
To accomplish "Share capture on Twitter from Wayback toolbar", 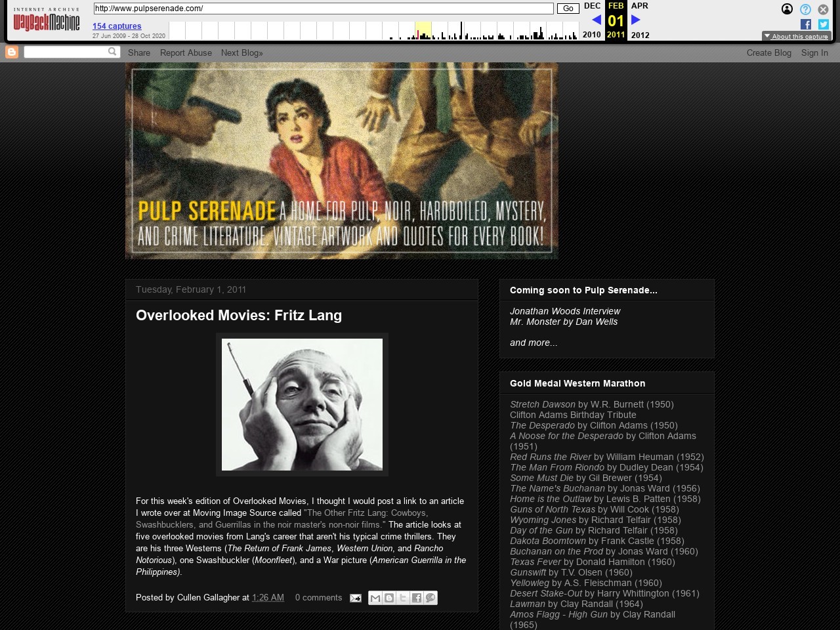I will tap(823, 24).
